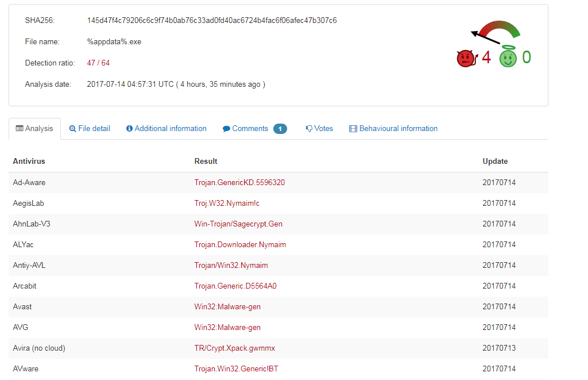
Task: Click the thumbs-down Votes icon
Action: pos(309,129)
